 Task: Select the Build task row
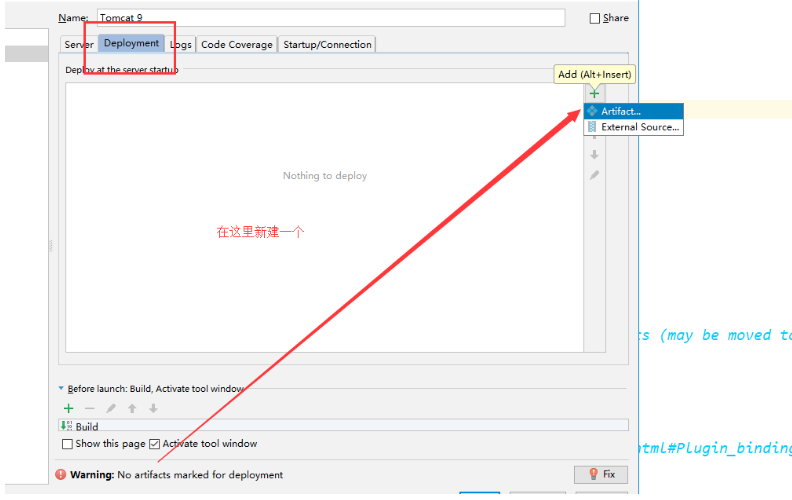(x=343, y=425)
